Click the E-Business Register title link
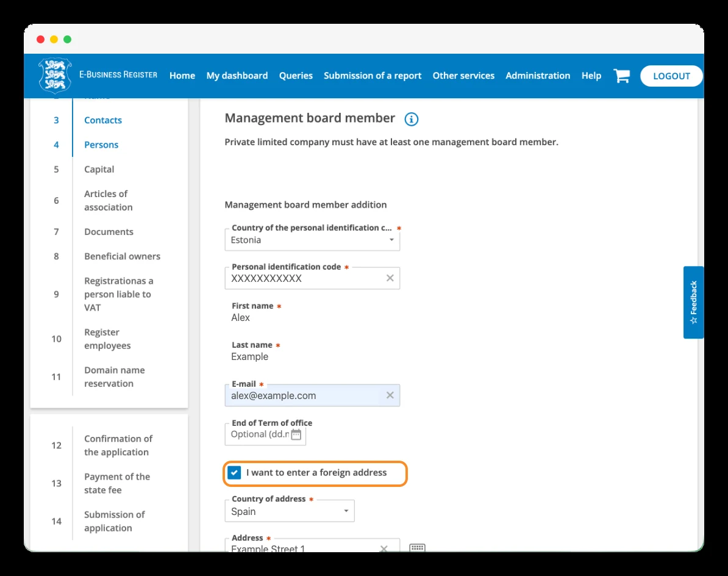This screenshot has height=576, width=728. (x=118, y=75)
